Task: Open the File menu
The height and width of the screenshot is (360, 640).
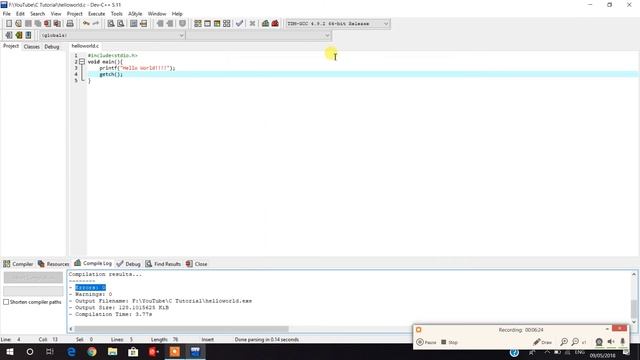Action: (7, 14)
